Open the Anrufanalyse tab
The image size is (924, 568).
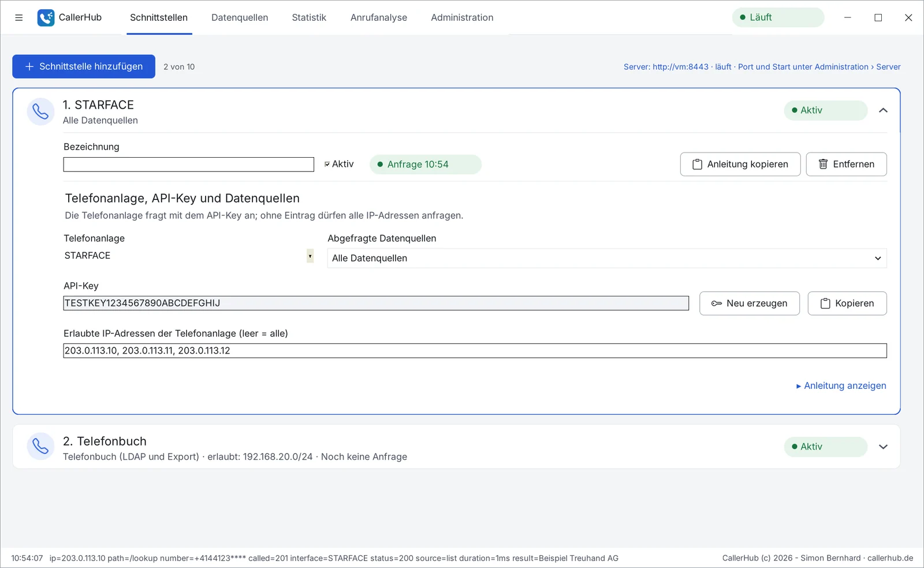click(x=379, y=17)
